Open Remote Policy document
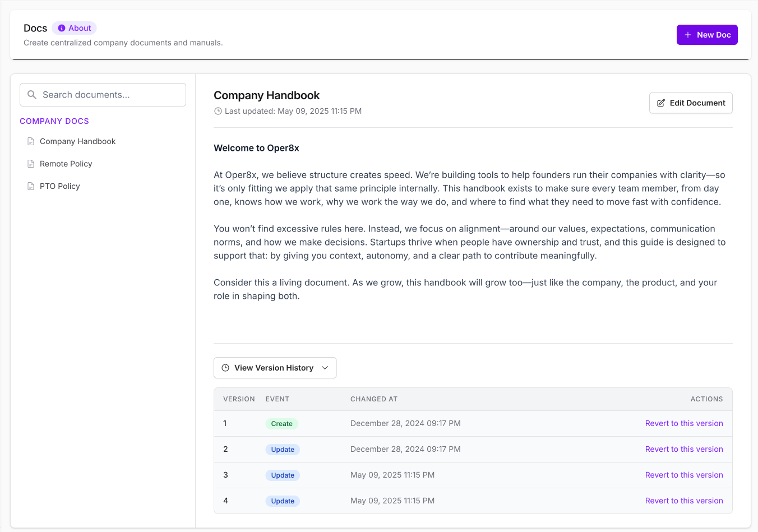The width and height of the screenshot is (758, 532). [66, 164]
